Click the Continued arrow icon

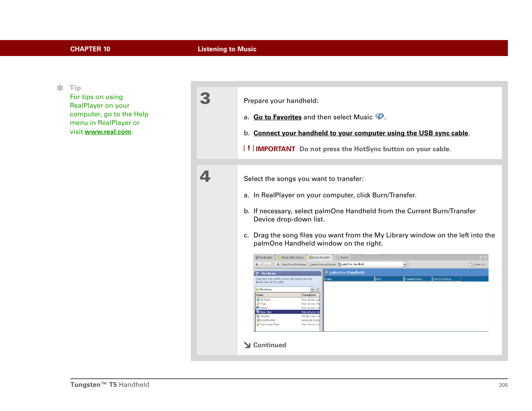tap(247, 345)
